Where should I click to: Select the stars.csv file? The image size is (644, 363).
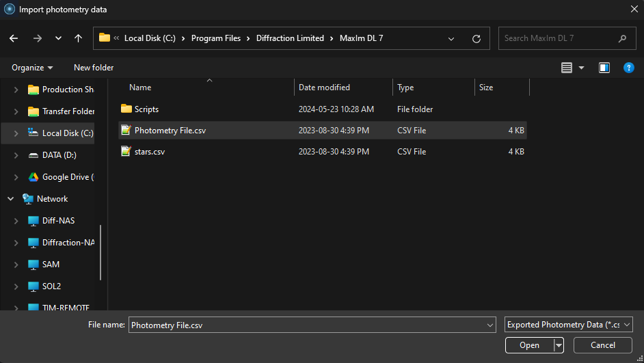[x=149, y=152]
